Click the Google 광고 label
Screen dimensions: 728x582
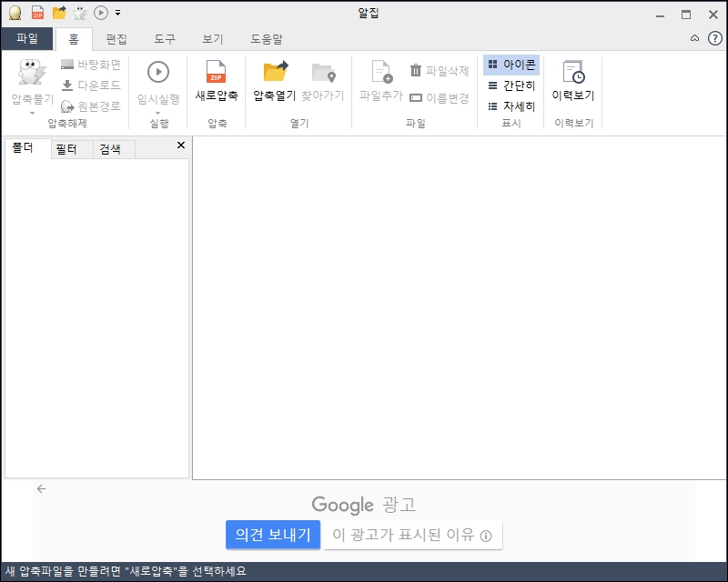tap(363, 505)
